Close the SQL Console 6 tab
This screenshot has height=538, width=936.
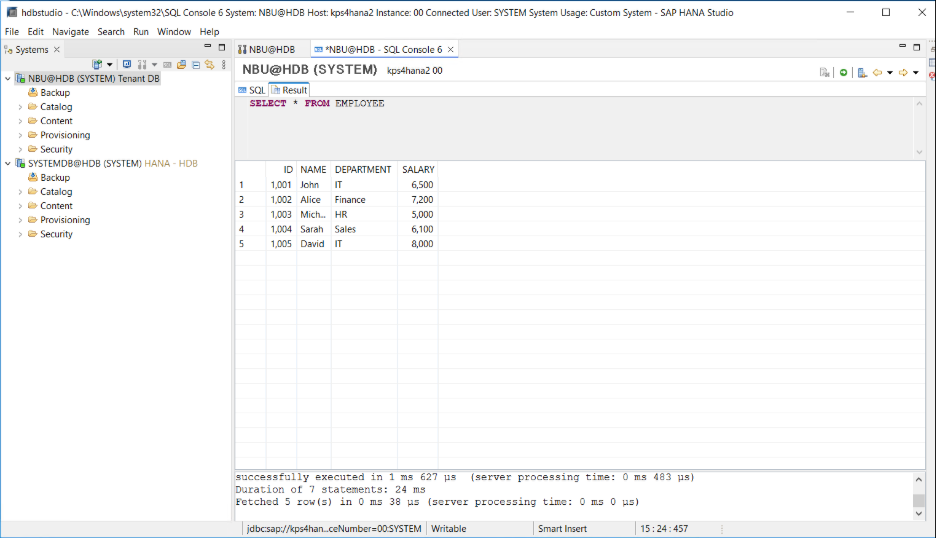pyautogui.click(x=451, y=50)
